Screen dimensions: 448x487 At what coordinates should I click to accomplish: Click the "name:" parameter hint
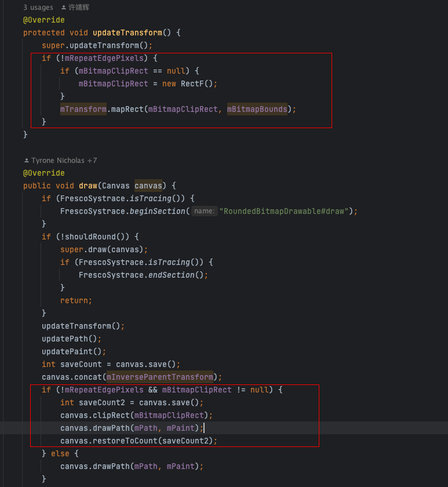pos(204,212)
